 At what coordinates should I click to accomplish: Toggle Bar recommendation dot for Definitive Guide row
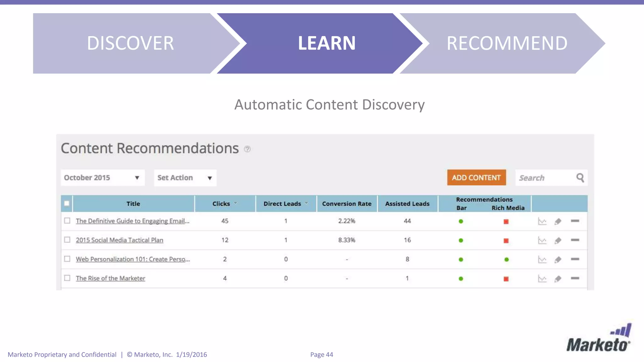(x=461, y=221)
